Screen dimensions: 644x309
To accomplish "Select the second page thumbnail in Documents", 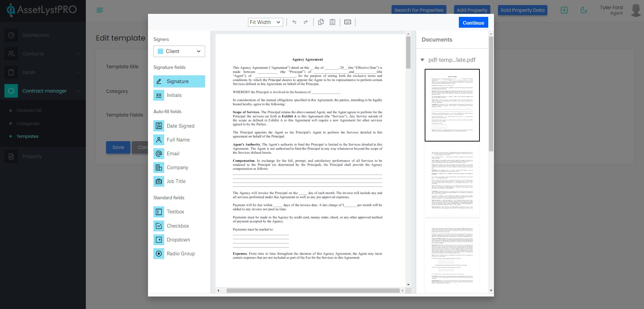I will coord(452,181).
